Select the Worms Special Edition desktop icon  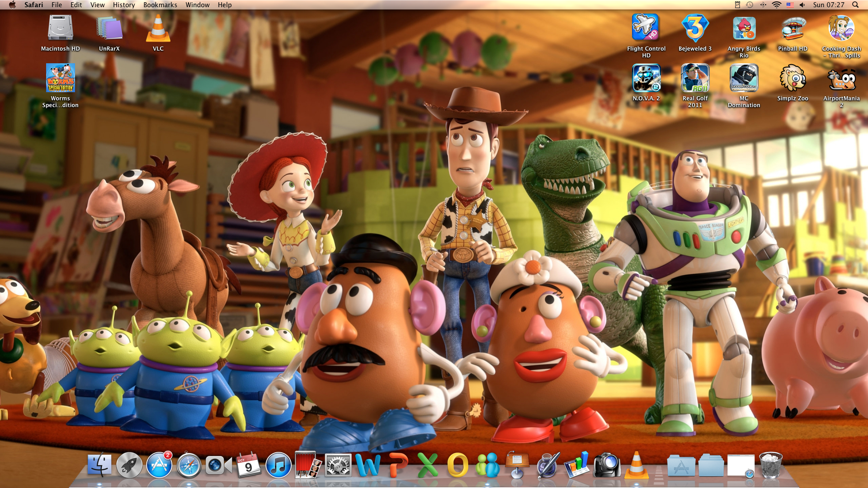(x=60, y=78)
